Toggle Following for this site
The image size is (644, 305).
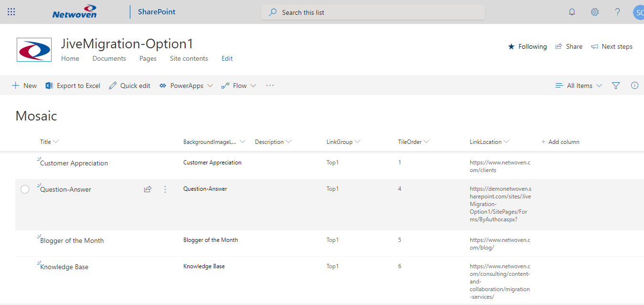[x=527, y=46]
